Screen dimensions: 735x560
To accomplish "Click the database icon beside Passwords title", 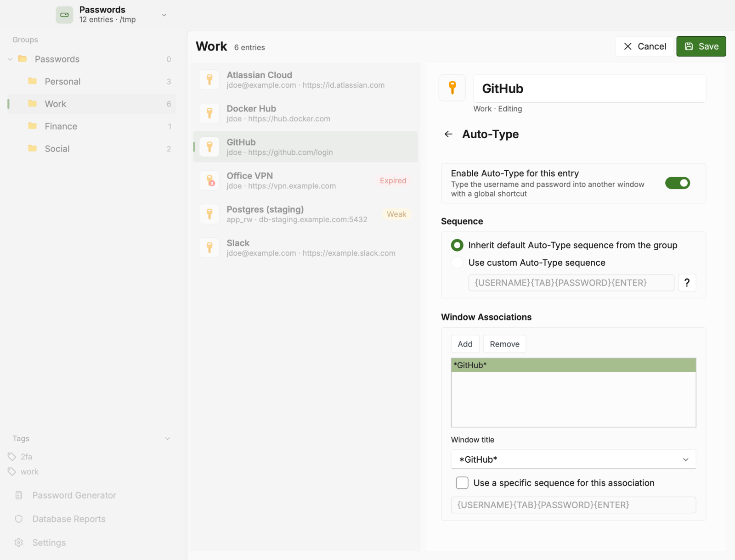I will [64, 15].
